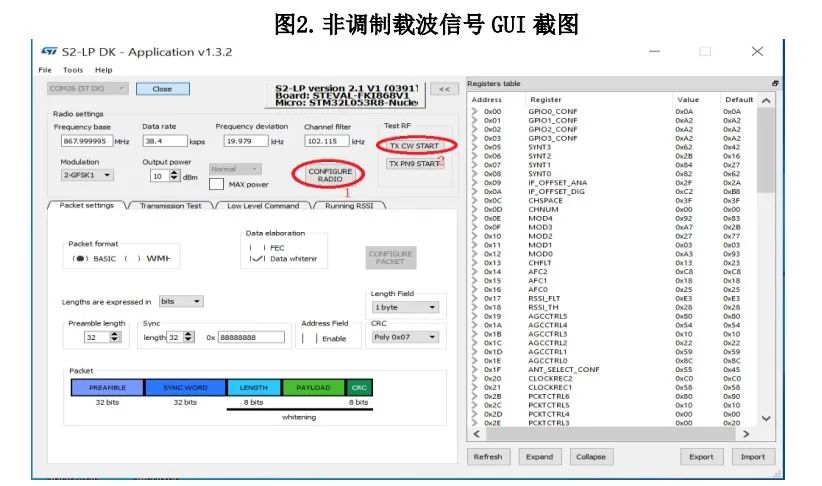Toggle the MAX power checkbox
Image resolution: width=822 pixels, height=486 pixels.
(217, 184)
